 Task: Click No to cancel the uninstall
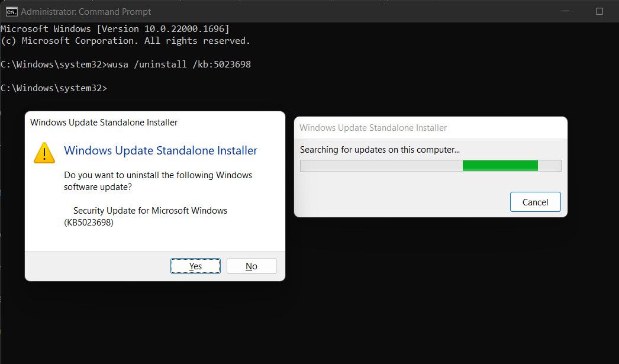pos(252,266)
